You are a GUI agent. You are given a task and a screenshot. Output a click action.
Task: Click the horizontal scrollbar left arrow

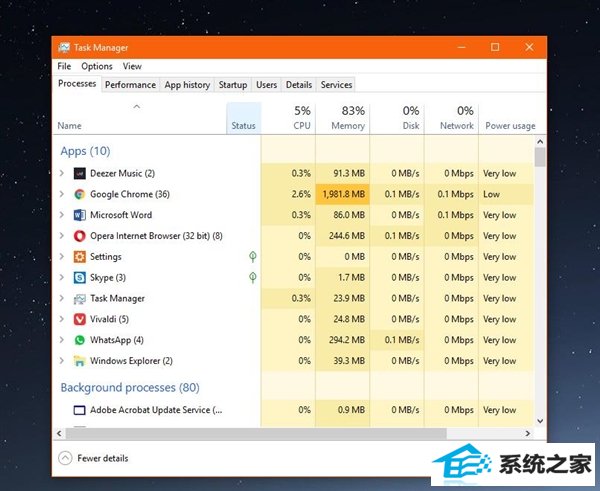tap(59, 434)
